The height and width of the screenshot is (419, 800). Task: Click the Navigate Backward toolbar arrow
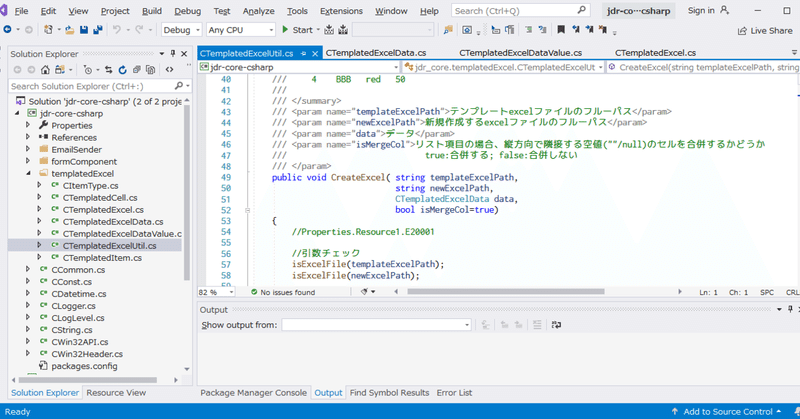click(x=7, y=30)
